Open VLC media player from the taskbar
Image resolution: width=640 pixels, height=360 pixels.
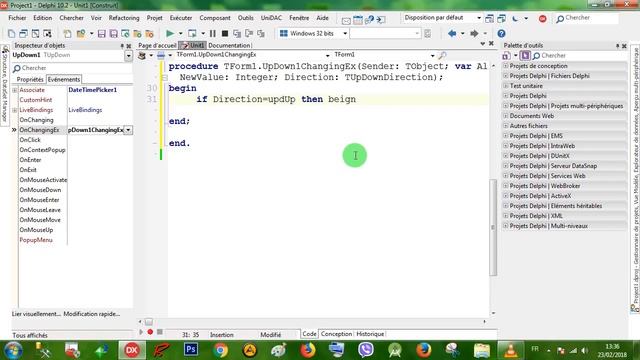pos(511,350)
